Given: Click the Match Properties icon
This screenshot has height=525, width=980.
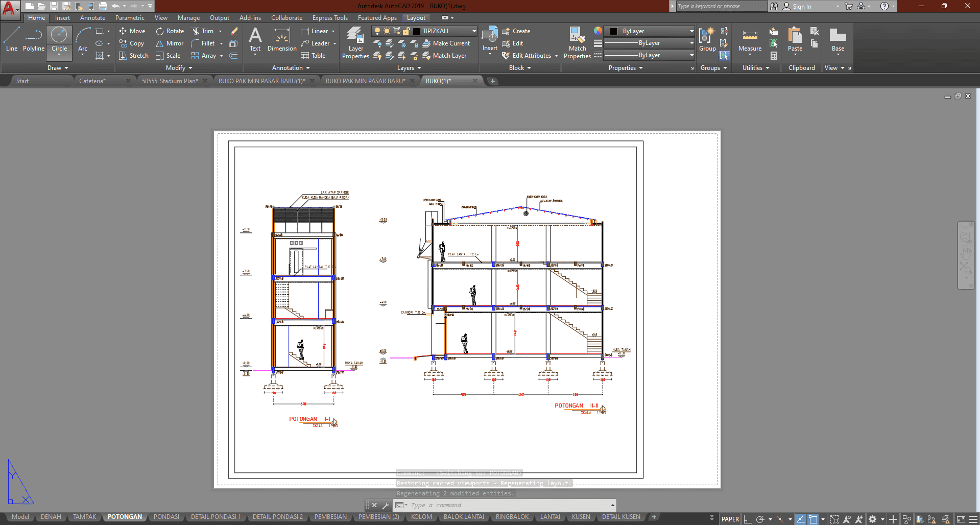Looking at the screenshot, I should click(x=577, y=43).
